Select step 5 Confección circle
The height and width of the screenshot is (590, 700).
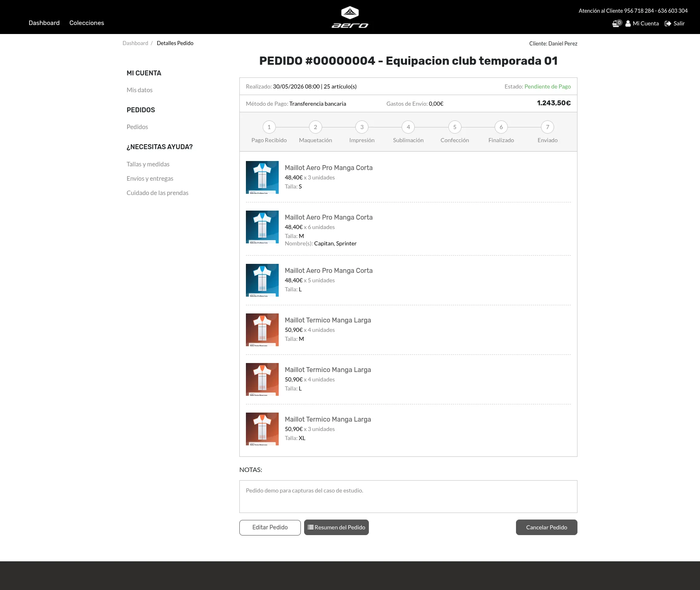(x=455, y=127)
